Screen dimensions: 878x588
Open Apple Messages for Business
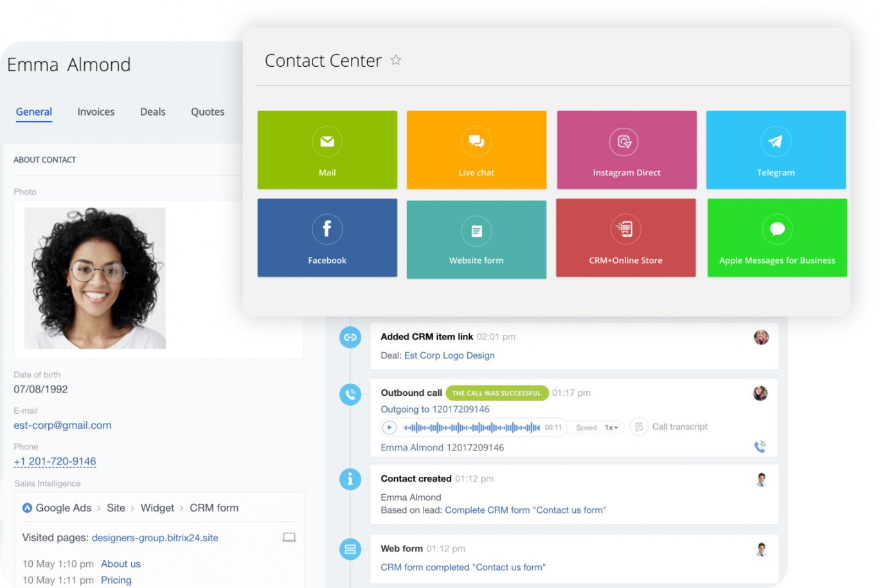(776, 238)
